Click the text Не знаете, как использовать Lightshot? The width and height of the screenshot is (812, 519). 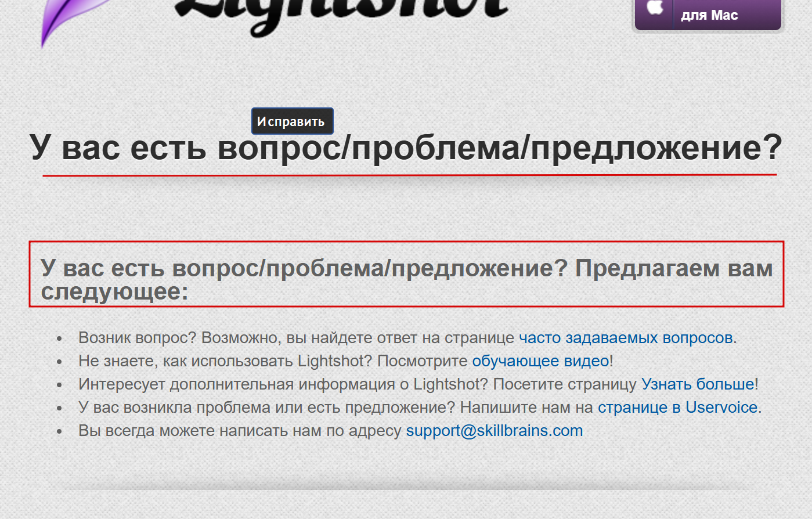pyautogui.click(x=225, y=361)
